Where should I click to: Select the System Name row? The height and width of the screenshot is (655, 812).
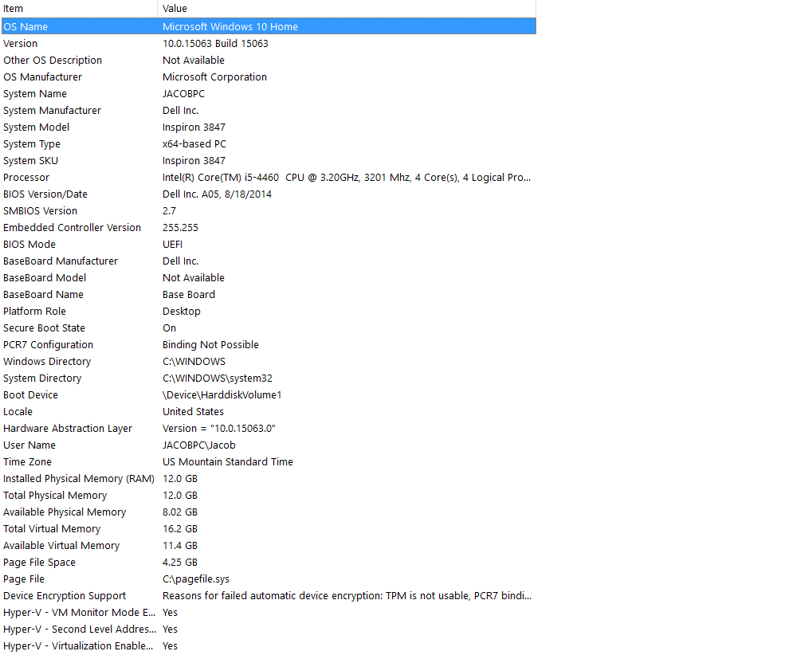coord(269,94)
